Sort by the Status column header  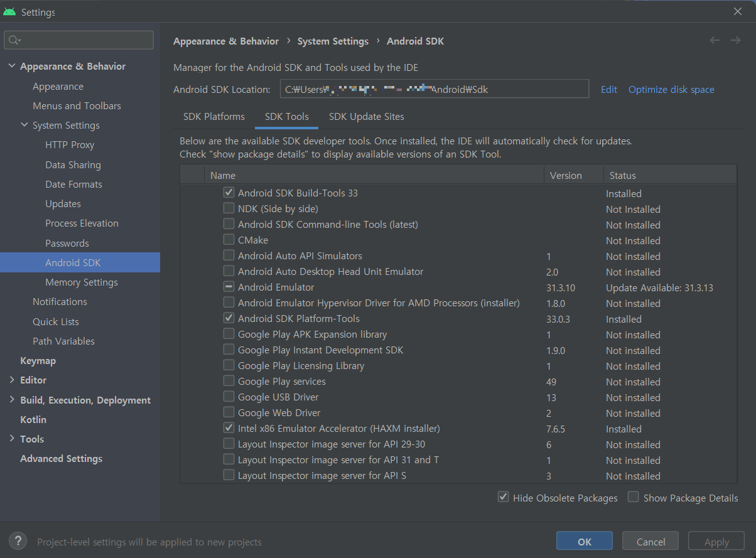(671, 175)
